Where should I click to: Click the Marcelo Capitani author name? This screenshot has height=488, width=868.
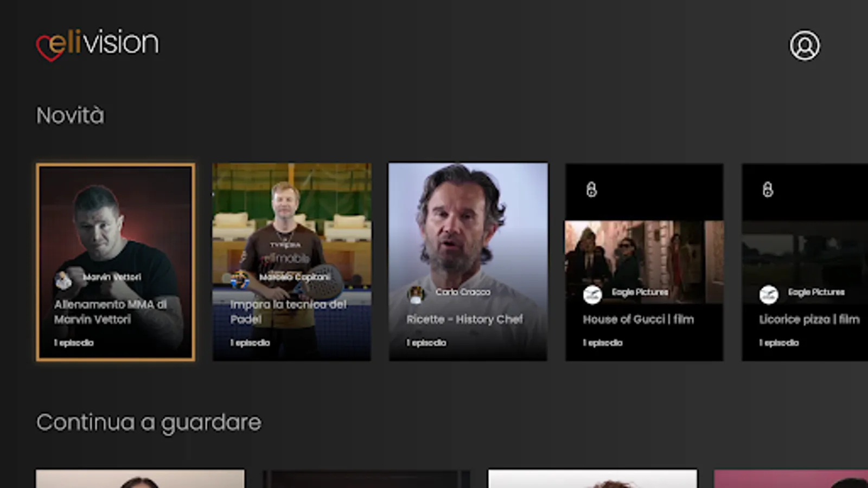(295, 277)
